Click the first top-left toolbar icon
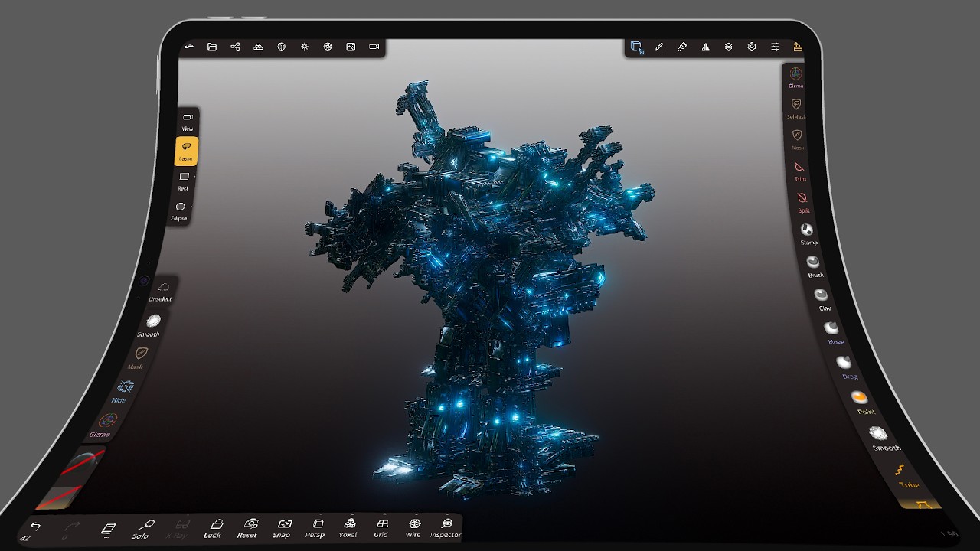980x551 pixels. [x=189, y=47]
